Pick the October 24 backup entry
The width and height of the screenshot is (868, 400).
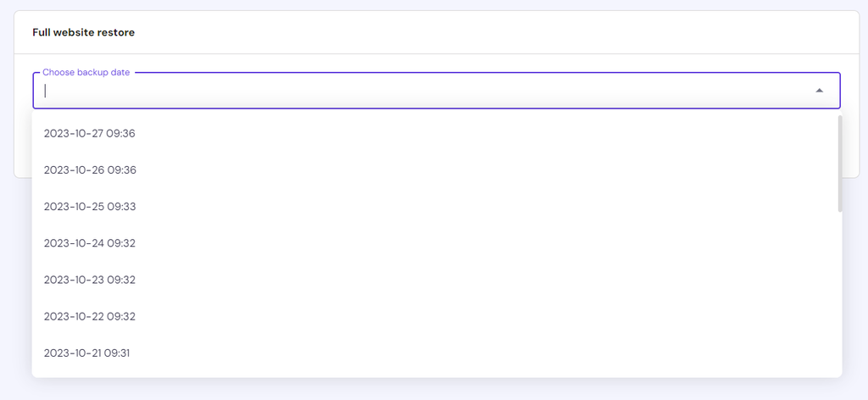coord(437,243)
